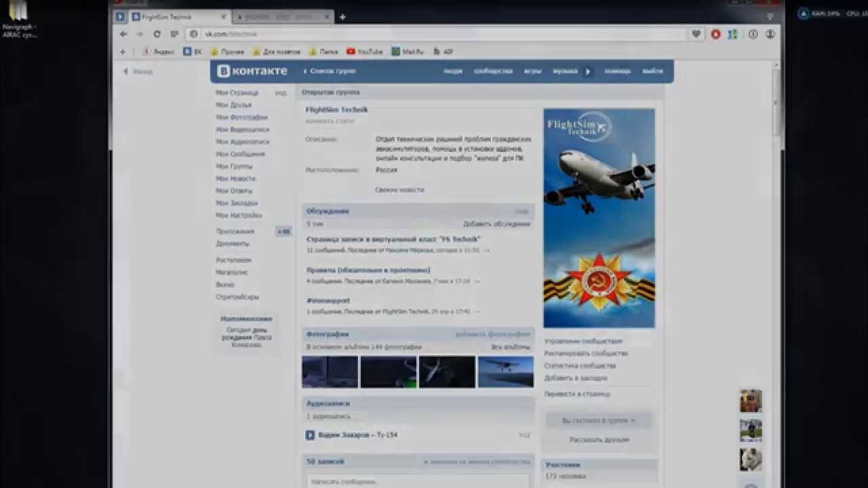Switch to the second browser tab
The image size is (868, 488).
[283, 17]
